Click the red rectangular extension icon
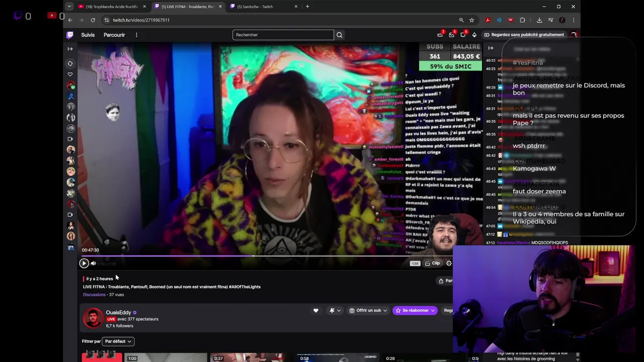The height and width of the screenshot is (362, 644). coord(511,20)
